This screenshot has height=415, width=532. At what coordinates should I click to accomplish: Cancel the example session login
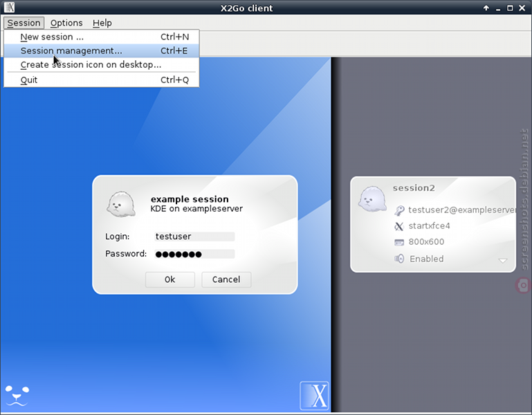point(226,279)
